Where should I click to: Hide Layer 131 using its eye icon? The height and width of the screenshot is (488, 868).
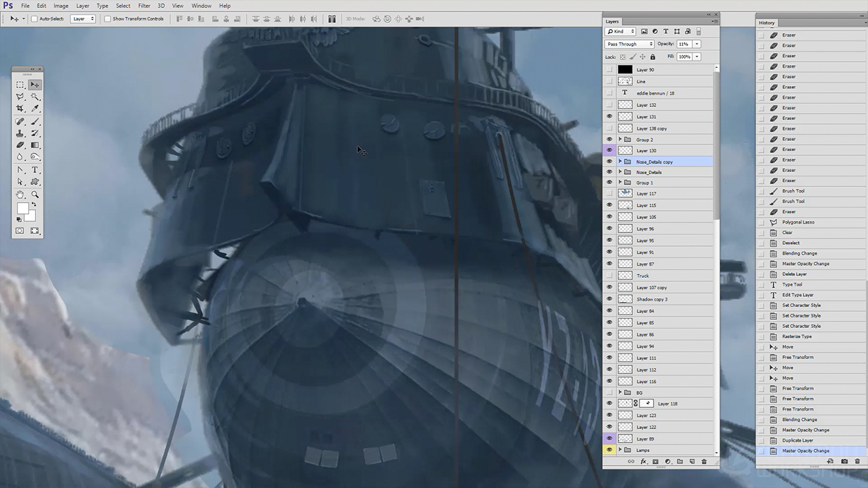pyautogui.click(x=609, y=117)
